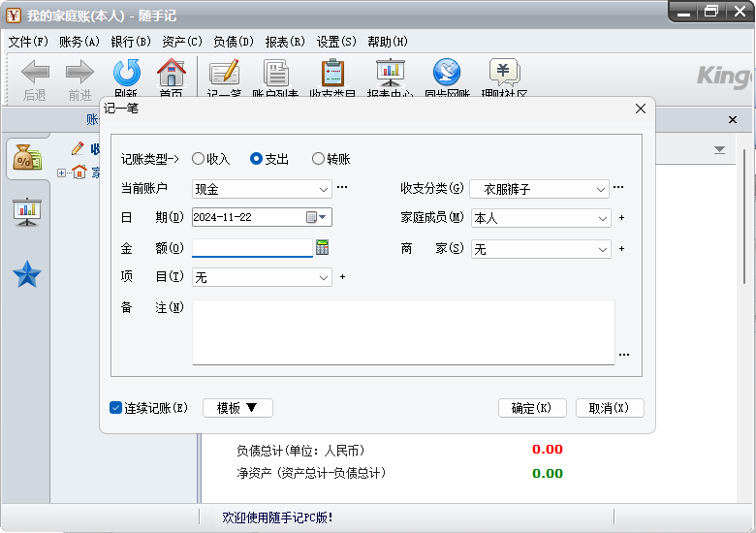Open the 报表(R) menu
Image resolution: width=756 pixels, height=533 pixels.
(285, 42)
